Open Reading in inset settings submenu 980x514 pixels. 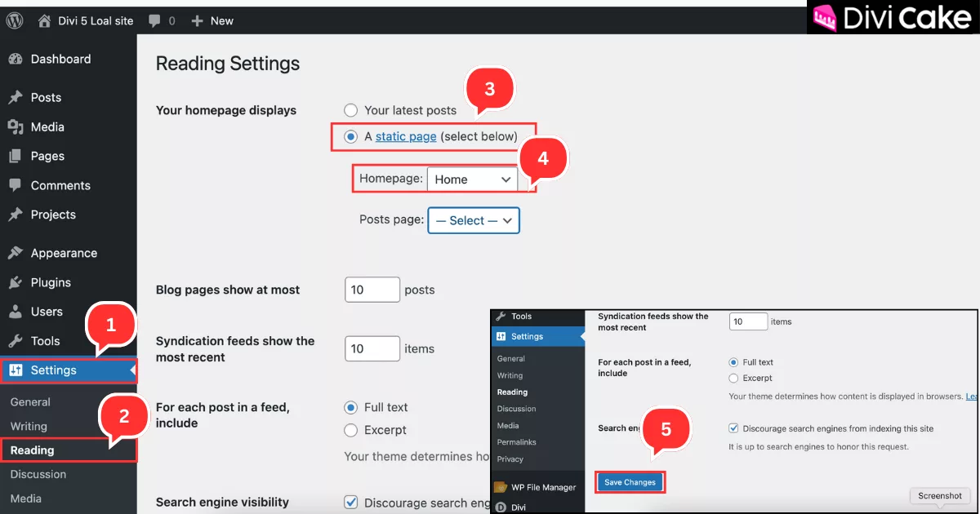tap(512, 392)
